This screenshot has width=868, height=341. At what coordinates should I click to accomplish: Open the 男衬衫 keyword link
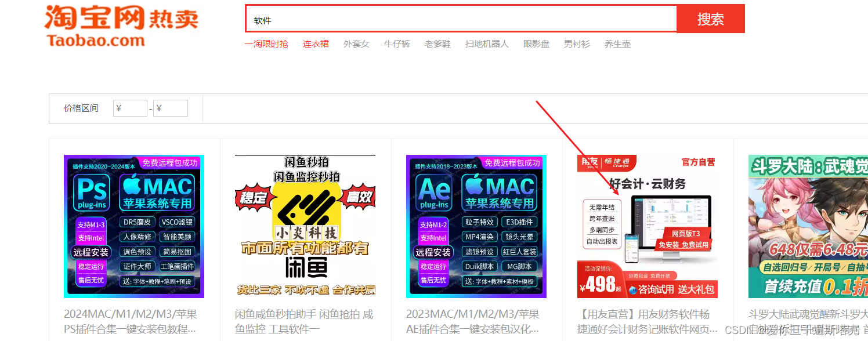577,44
